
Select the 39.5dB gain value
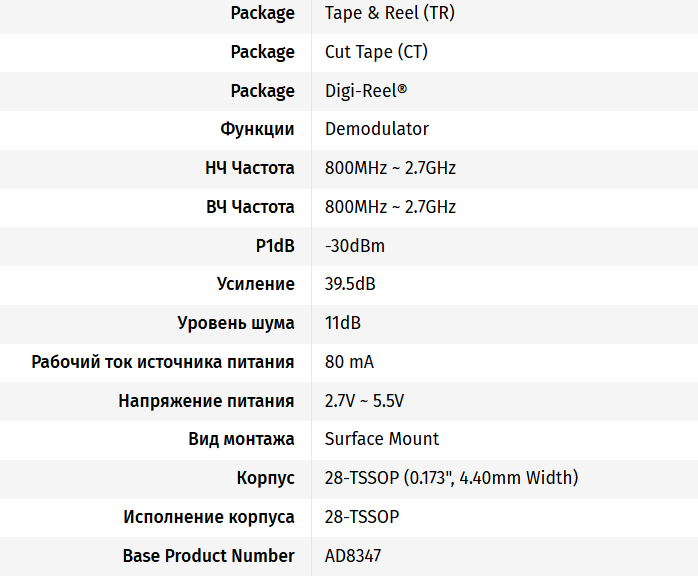pos(350,284)
